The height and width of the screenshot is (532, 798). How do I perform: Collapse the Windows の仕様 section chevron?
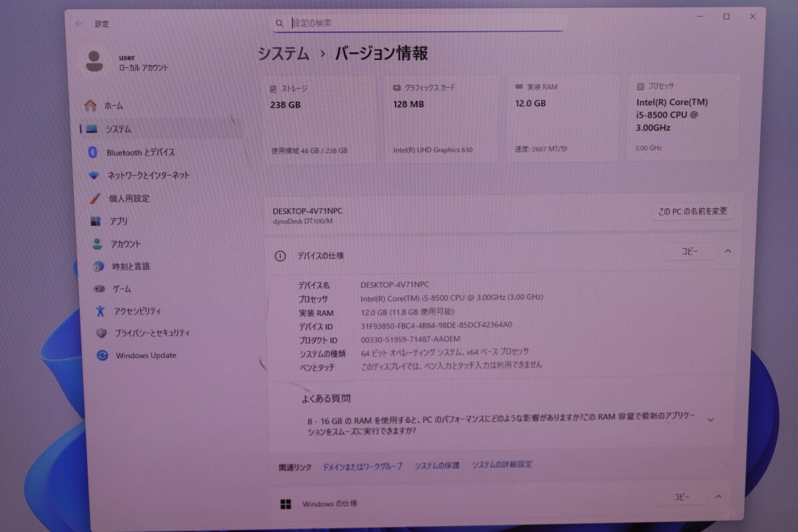pyautogui.click(x=718, y=496)
